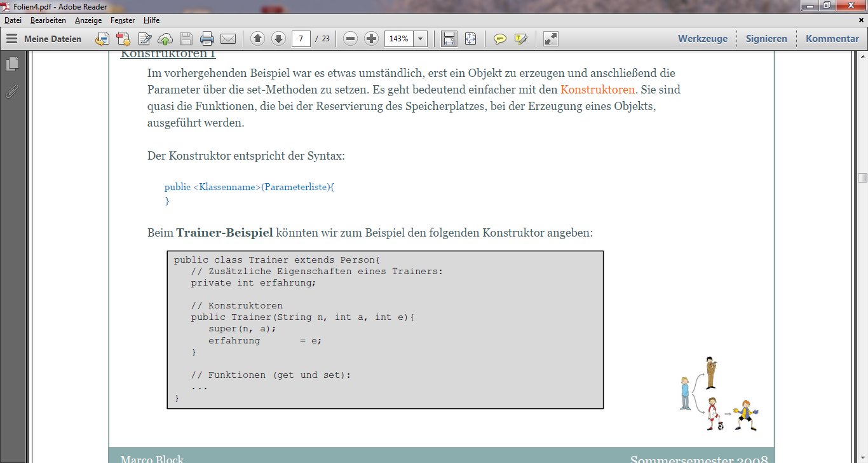Click the orange word Konstruktoren
The height and width of the screenshot is (463, 868).
tap(597, 90)
